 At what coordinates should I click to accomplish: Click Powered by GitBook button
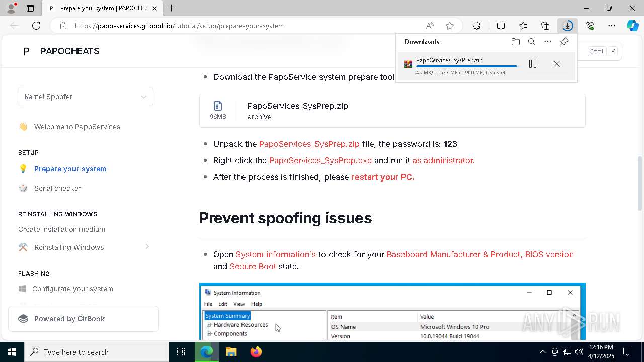(84, 319)
